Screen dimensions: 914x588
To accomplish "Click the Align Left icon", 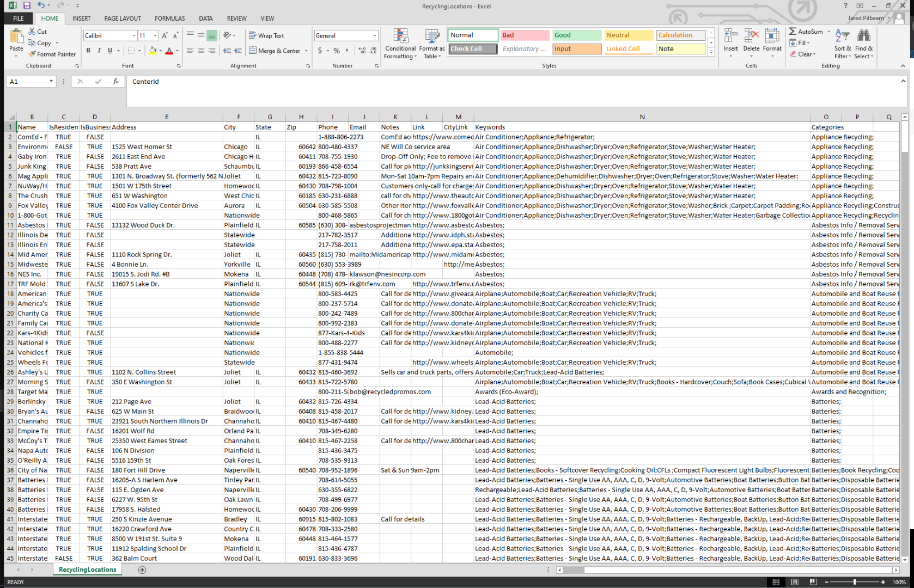I will (190, 51).
